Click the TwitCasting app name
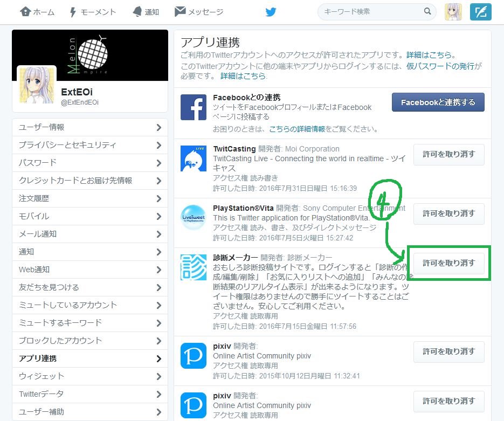This screenshot has height=421, width=504. [234, 149]
